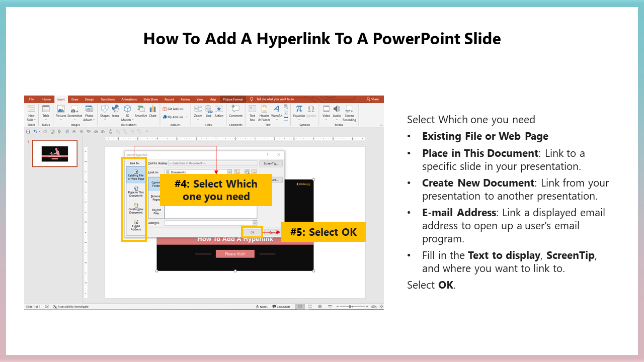644x362 pixels.
Task: Open the Help tab
Action: (x=213, y=99)
